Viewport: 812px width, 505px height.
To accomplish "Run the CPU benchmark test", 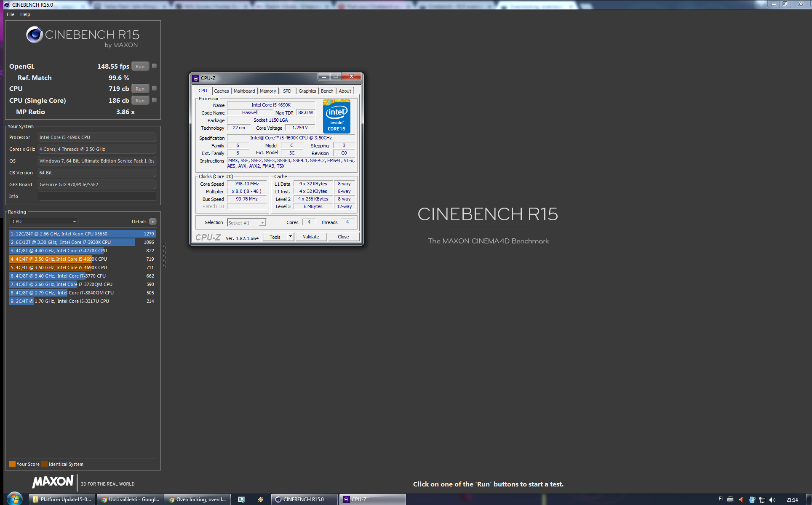I will click(140, 89).
